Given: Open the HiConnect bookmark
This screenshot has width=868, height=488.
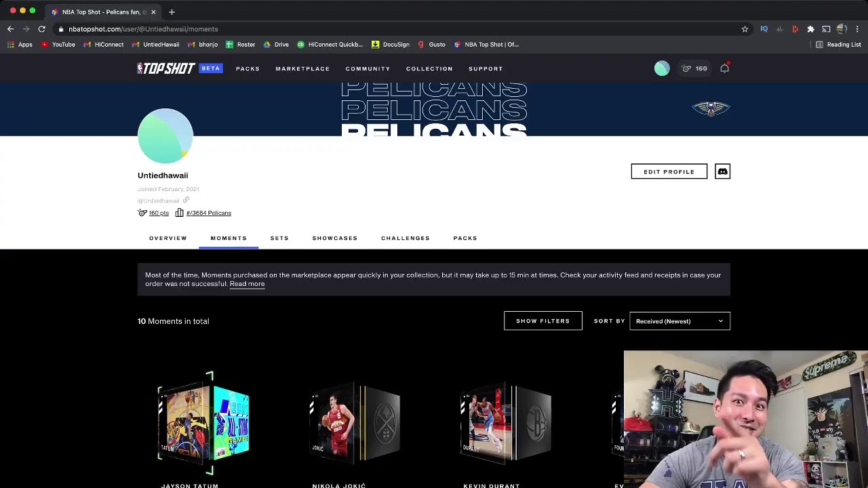Looking at the screenshot, I should (104, 45).
